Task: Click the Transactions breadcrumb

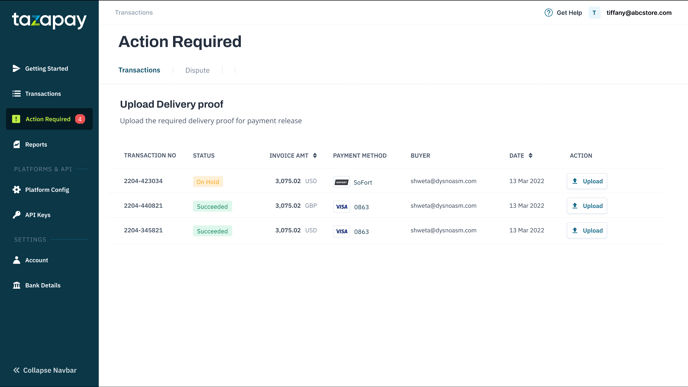Action: click(x=134, y=12)
